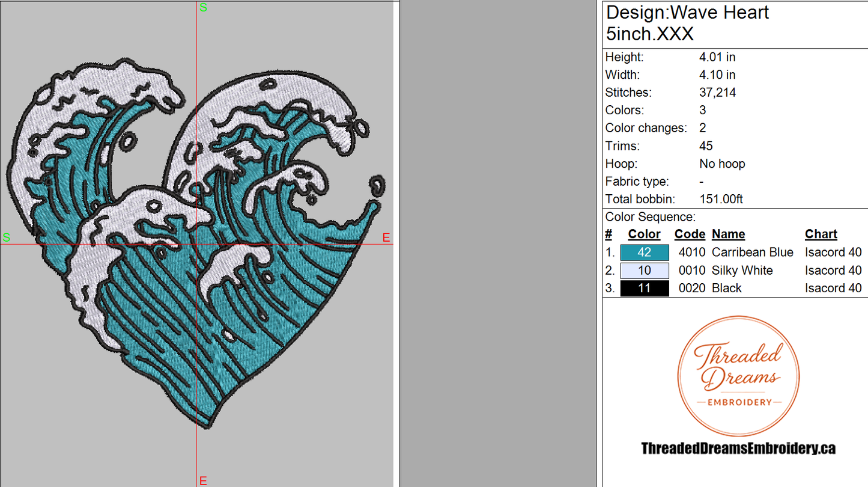Click the Hoop value 'No hoop'
The image size is (868, 487).
pyautogui.click(x=722, y=164)
